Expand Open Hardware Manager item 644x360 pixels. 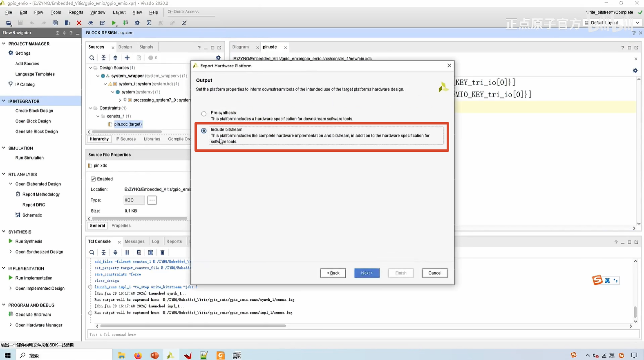pos(11,325)
